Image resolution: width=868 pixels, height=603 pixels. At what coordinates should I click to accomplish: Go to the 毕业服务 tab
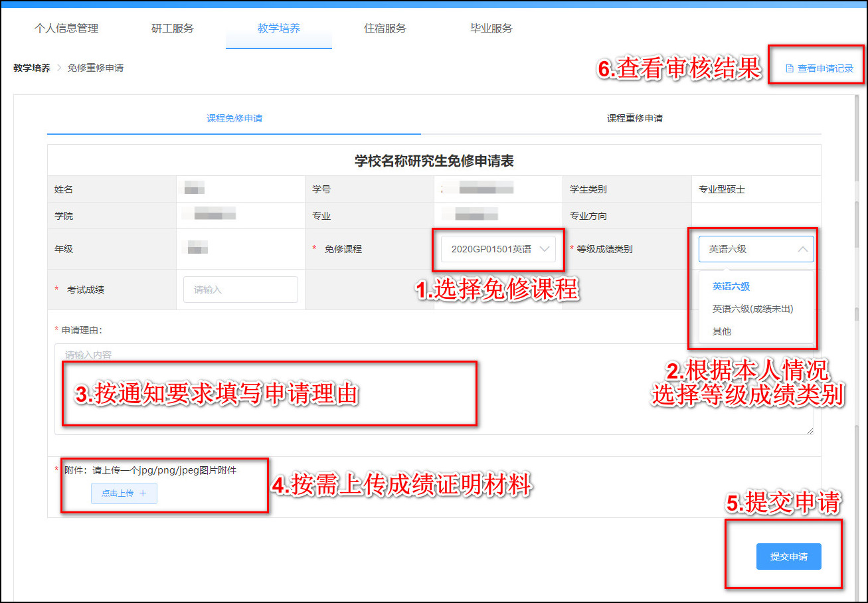click(491, 29)
